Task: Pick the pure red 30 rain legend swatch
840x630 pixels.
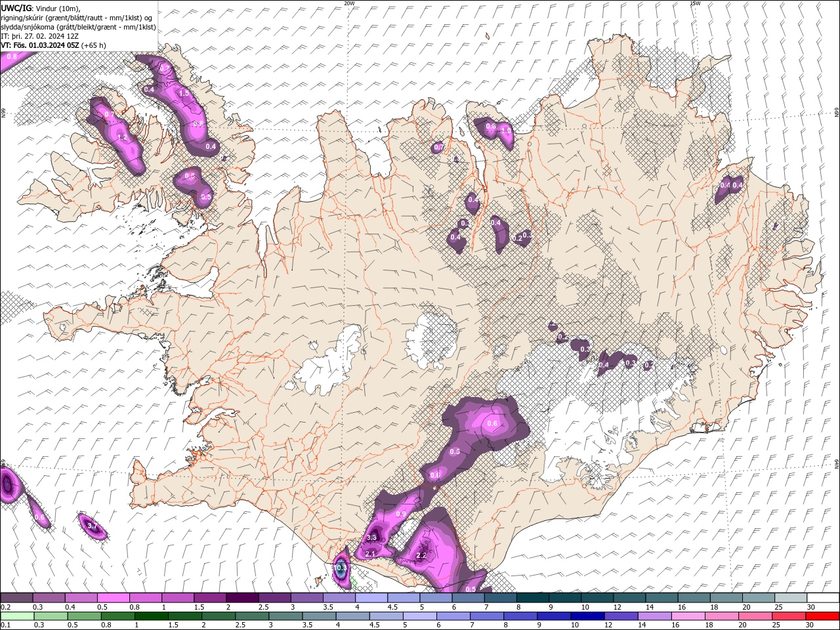Action: coord(822,616)
